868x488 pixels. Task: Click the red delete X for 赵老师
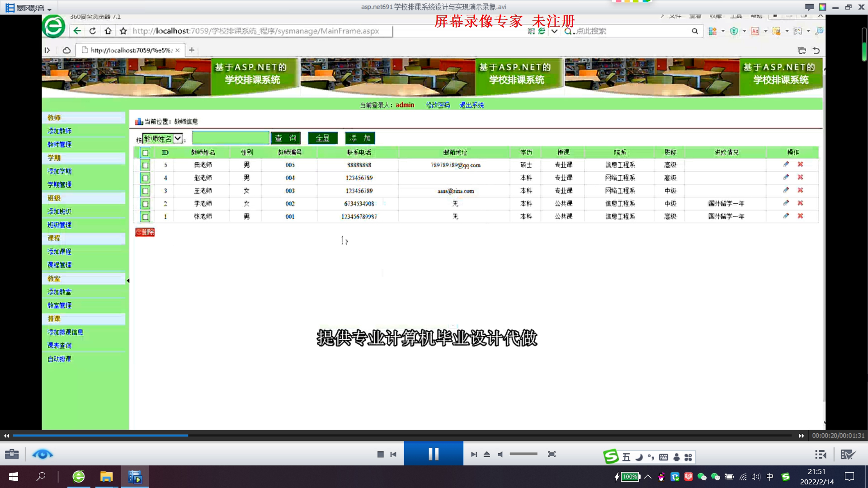[800, 177]
